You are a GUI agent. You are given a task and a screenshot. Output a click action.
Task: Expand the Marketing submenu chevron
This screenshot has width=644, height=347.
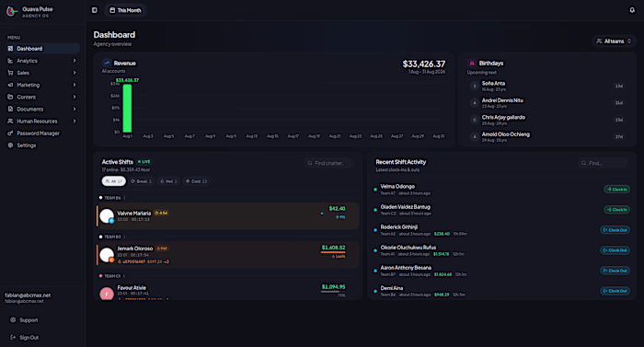click(75, 85)
